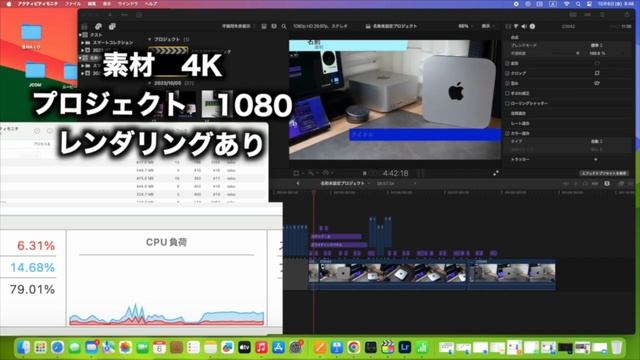The image size is (640, 360).
Task: Collapse the プロジェクト section in browser
Action: click(x=149, y=39)
